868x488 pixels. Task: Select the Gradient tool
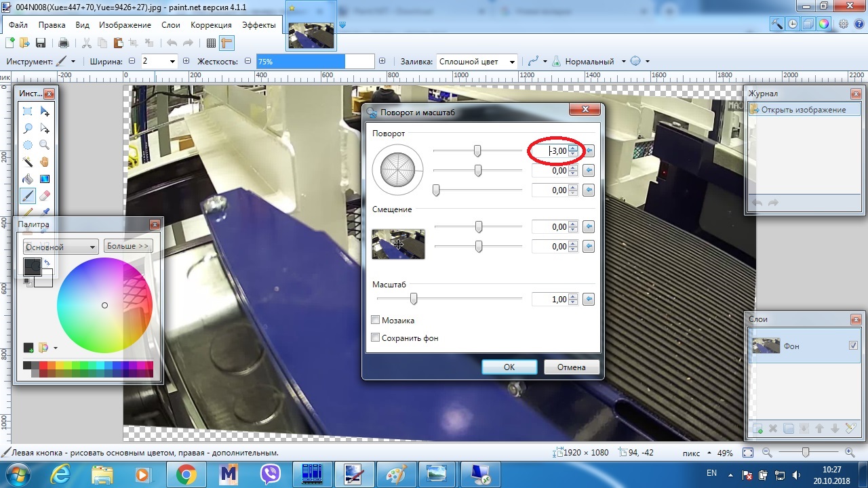click(45, 179)
